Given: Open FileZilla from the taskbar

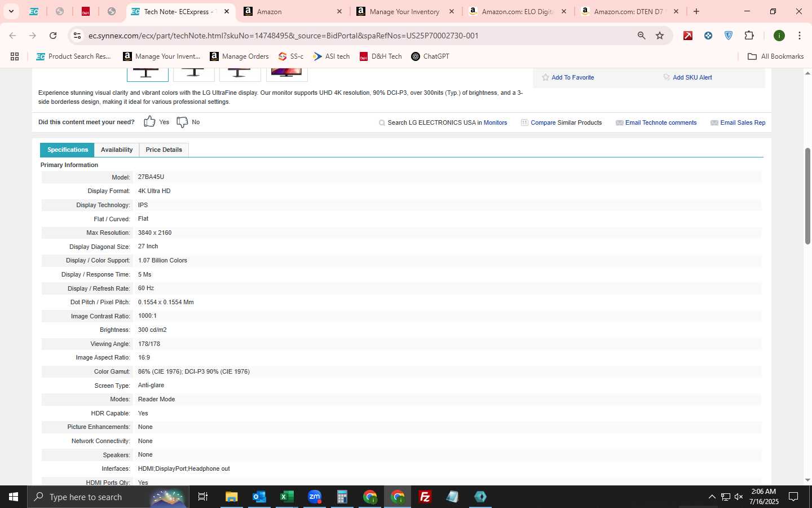Looking at the screenshot, I should click(x=425, y=497).
